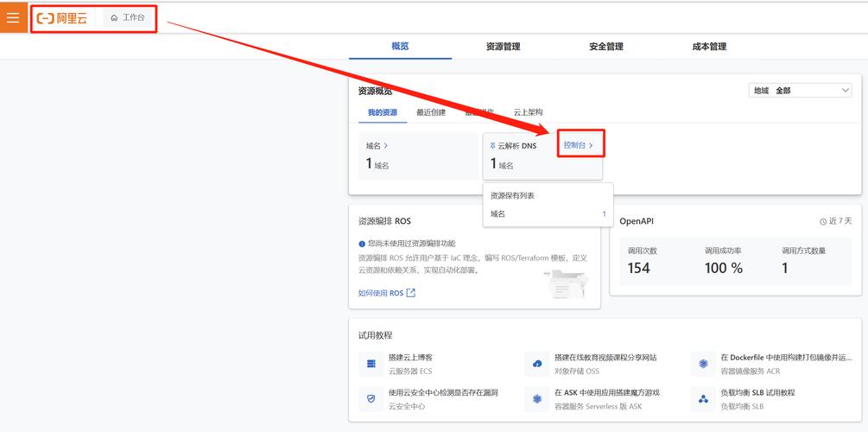Click the home icon beside 工作台
The image size is (868, 432).
tap(114, 17)
